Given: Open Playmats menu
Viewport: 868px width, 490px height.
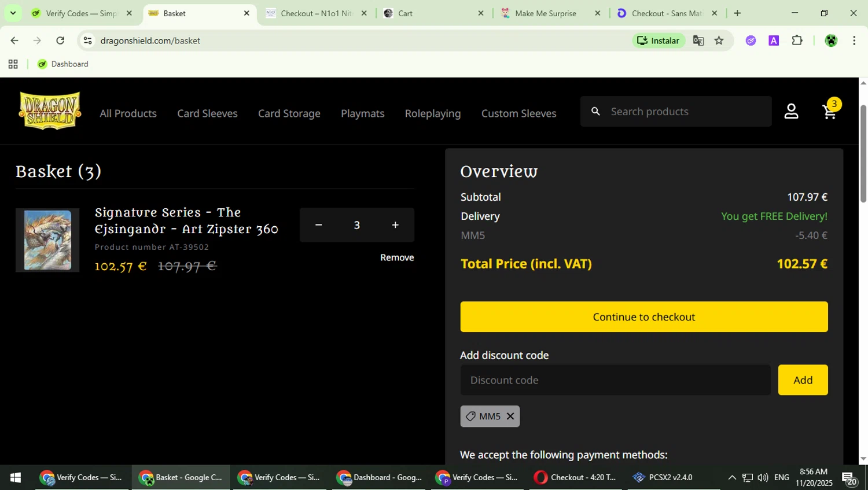Looking at the screenshot, I should pyautogui.click(x=362, y=113).
